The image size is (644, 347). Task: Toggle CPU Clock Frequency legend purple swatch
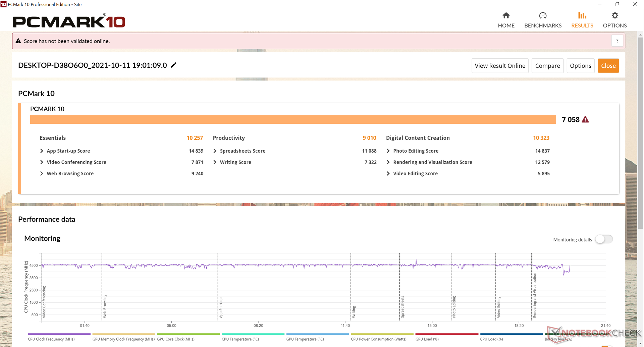point(59,334)
